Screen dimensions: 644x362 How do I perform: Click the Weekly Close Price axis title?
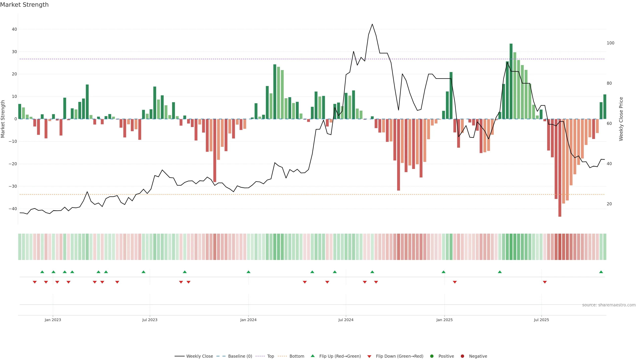pyautogui.click(x=621, y=119)
